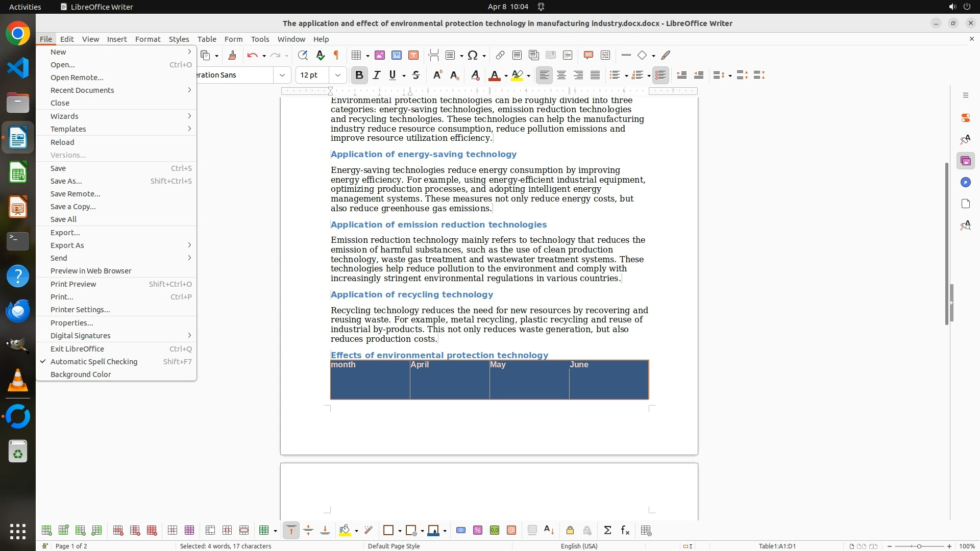Image resolution: width=980 pixels, height=551 pixels.
Task: Toggle Formatting Marks pilcrow button
Action: tap(336, 55)
